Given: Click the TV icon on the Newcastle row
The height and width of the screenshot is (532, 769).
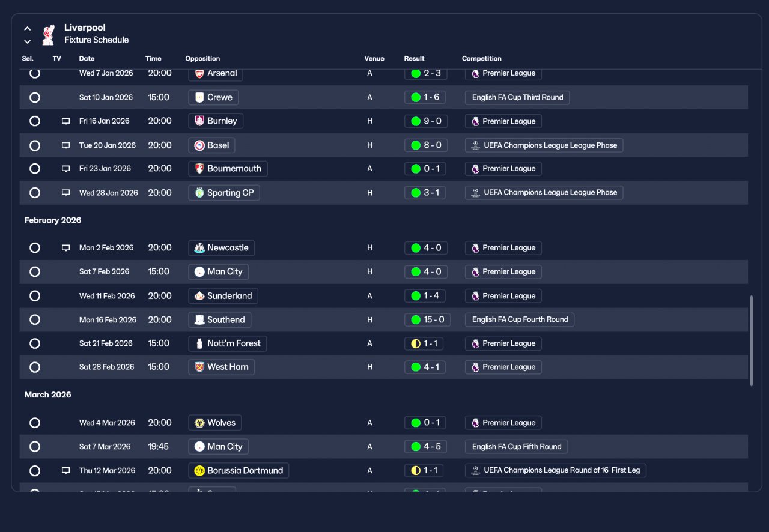Looking at the screenshot, I should [x=66, y=248].
